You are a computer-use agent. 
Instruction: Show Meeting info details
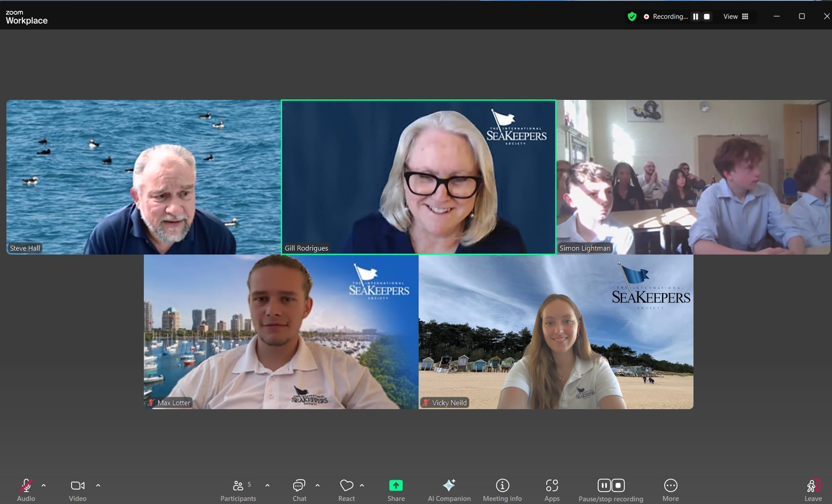point(503,490)
